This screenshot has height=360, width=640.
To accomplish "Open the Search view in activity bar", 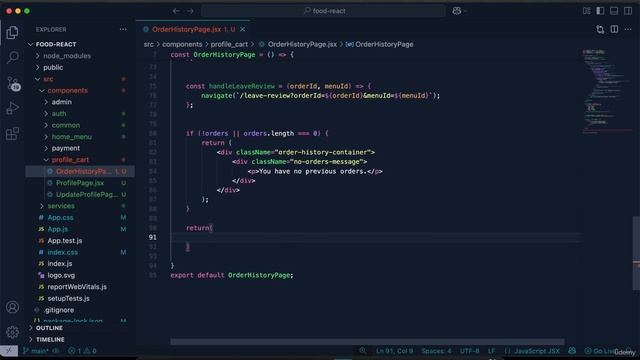I will 12,58.
